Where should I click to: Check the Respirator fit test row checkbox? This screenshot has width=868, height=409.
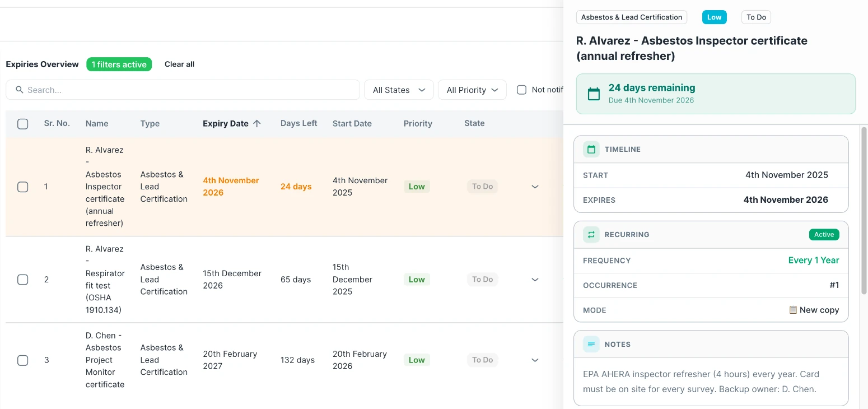[23, 280]
